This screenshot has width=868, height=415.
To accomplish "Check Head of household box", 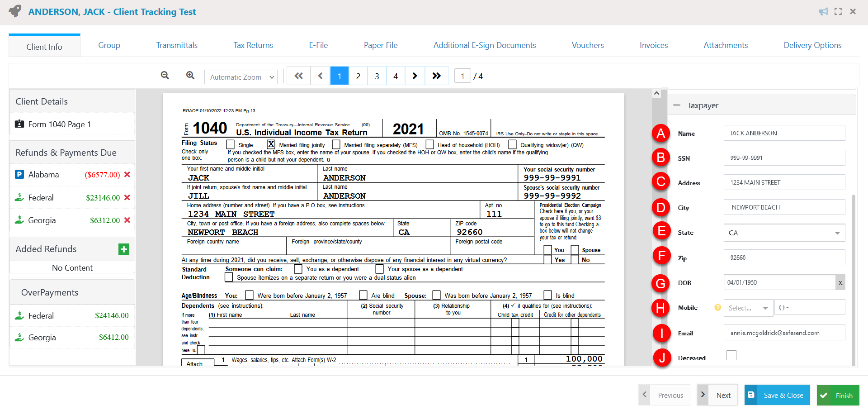I will [429, 144].
